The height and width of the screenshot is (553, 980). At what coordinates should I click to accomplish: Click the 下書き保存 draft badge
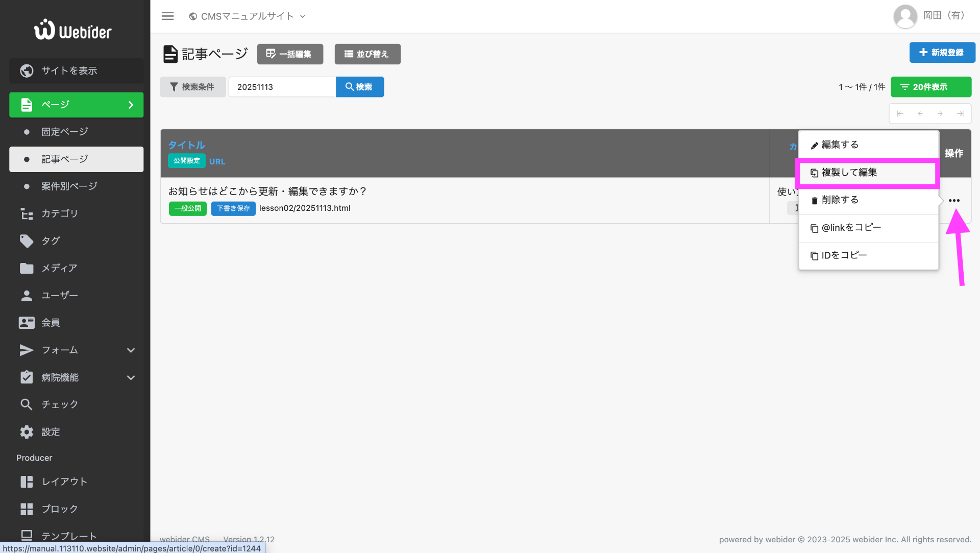(x=233, y=208)
